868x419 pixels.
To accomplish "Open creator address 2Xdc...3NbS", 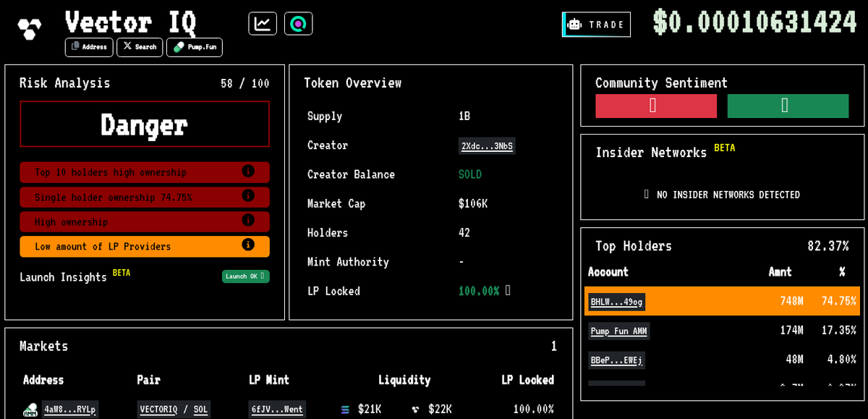I will (487, 146).
